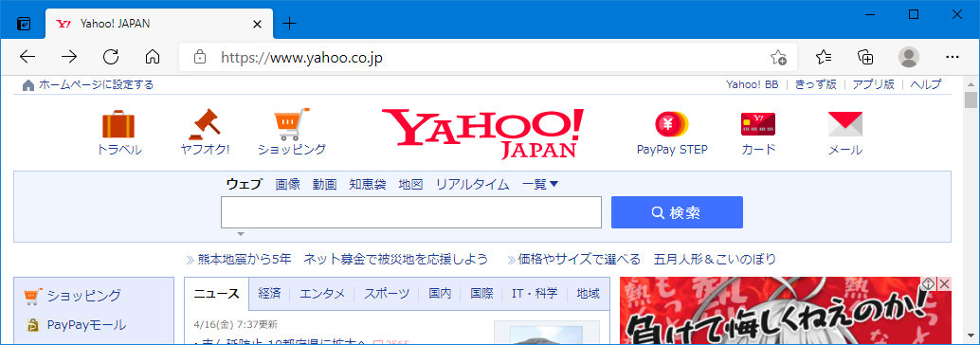
Task: Click the blue 検索 button
Action: click(677, 212)
